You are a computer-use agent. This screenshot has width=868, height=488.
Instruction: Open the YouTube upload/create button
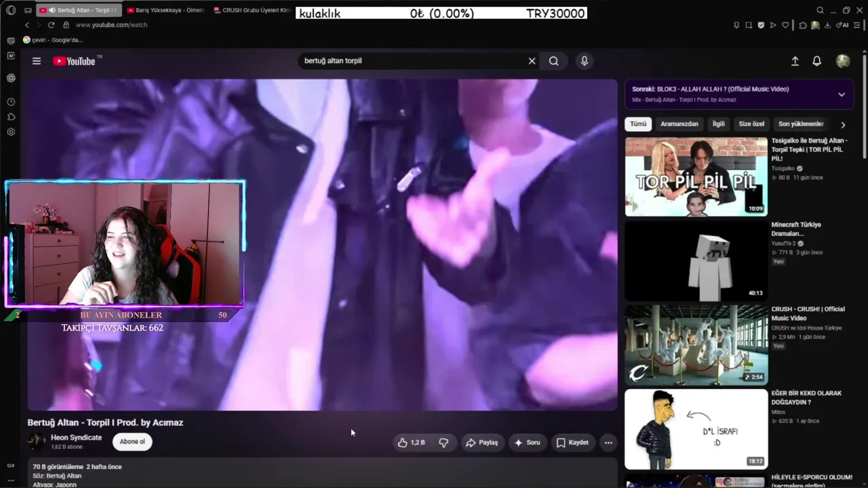pyautogui.click(x=795, y=61)
